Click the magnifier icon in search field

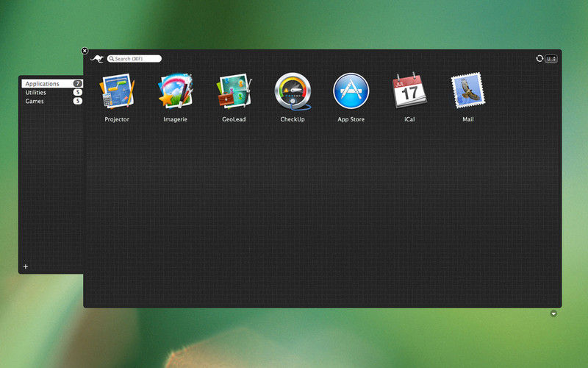[112, 59]
